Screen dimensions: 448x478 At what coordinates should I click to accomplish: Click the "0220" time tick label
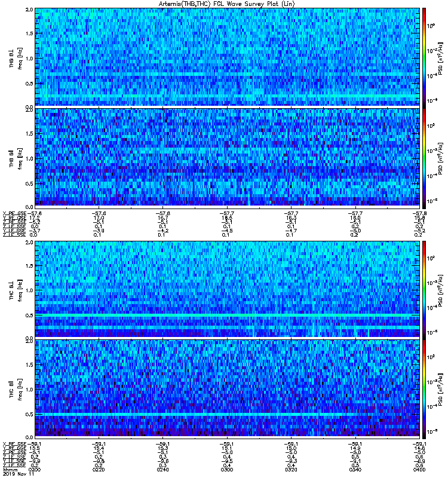click(99, 470)
